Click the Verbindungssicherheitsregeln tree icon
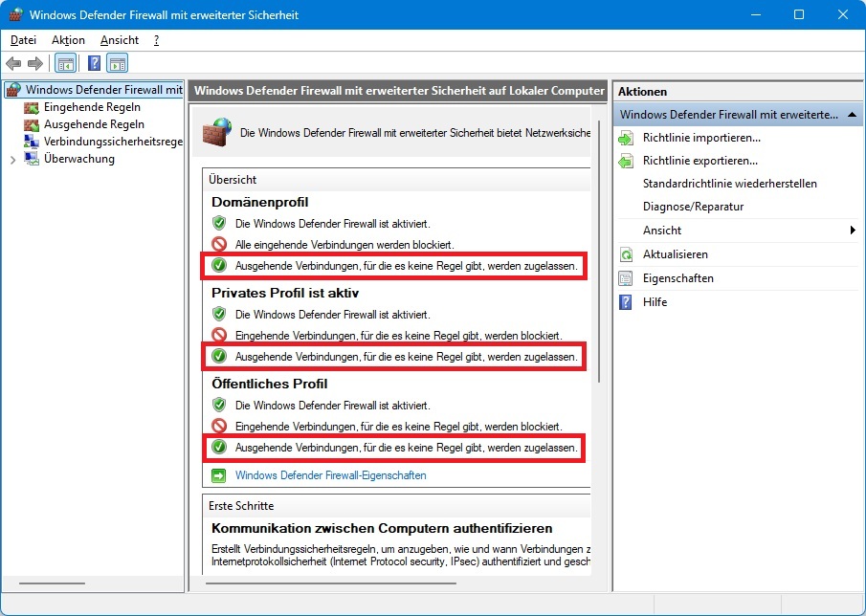Image resolution: width=866 pixels, height=616 pixels. coord(32,142)
